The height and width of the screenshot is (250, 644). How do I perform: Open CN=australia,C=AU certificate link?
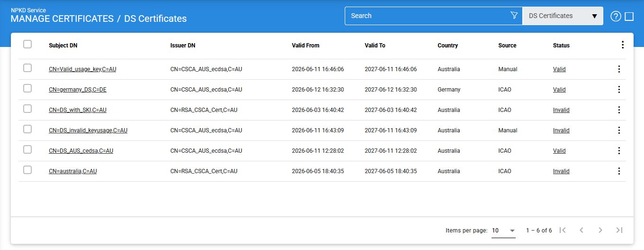coord(73,171)
